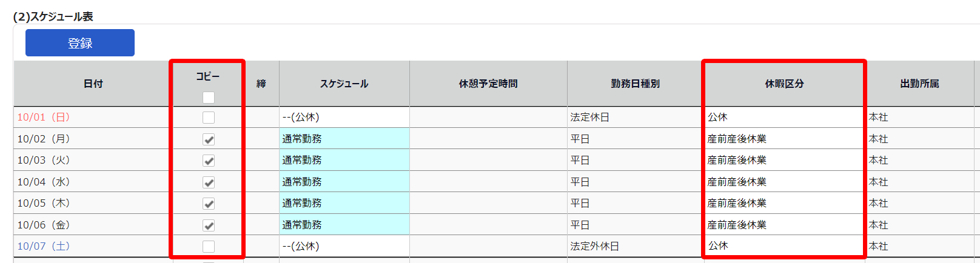Click the 公休 leave cell for 10/07

pyautogui.click(x=718, y=245)
